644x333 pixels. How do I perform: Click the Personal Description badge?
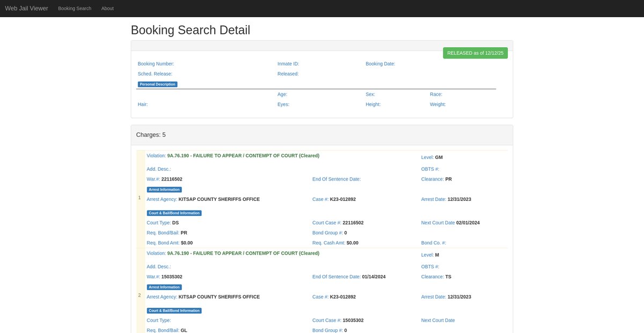pyautogui.click(x=157, y=84)
